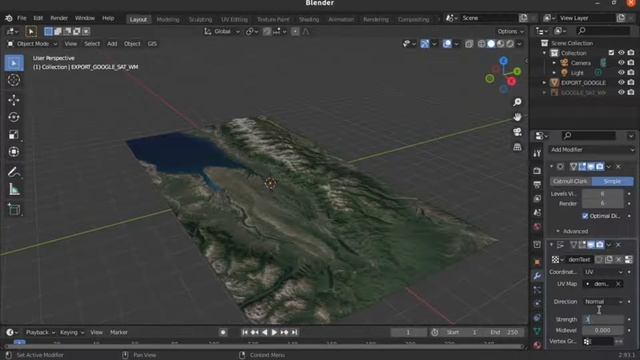Toggle Collection exclude checkbox in outliner
The height and width of the screenshot is (360, 640).
point(611,53)
